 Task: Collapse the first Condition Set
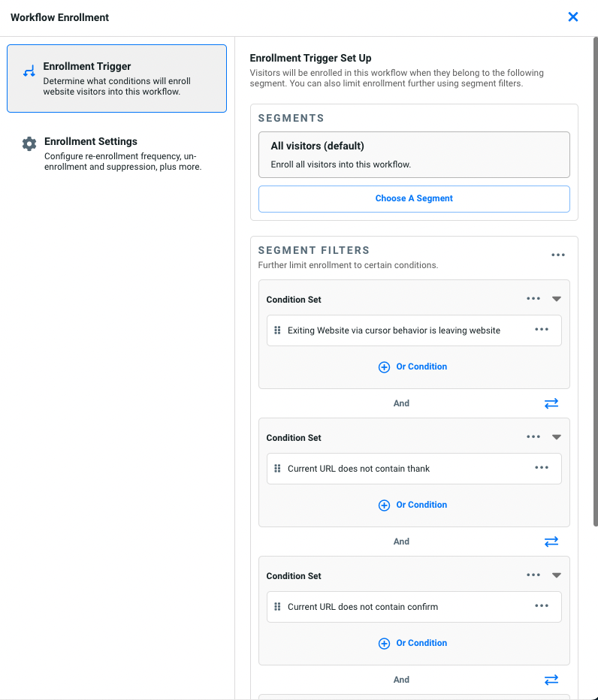point(557,299)
